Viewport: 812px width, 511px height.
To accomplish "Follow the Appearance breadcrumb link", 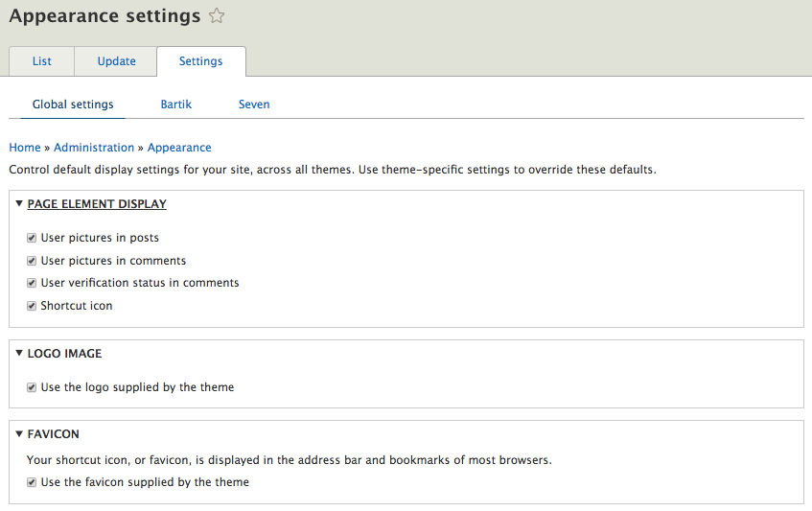I will [x=179, y=148].
